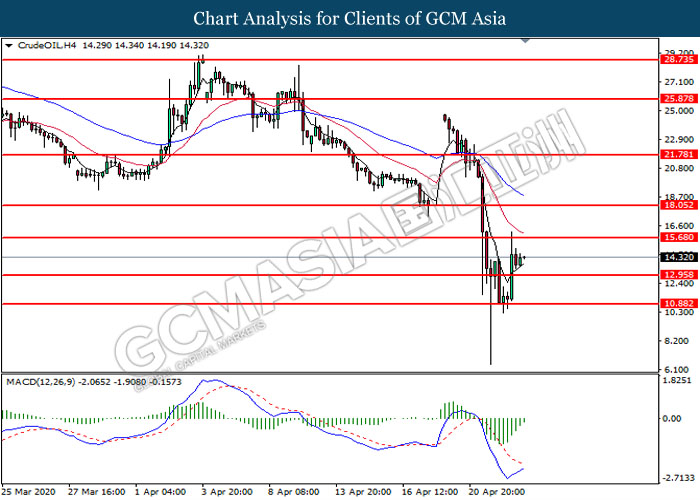Viewport: 700px width, 500px height.
Task: Click the 22.900 price scale value
Action: [679, 140]
